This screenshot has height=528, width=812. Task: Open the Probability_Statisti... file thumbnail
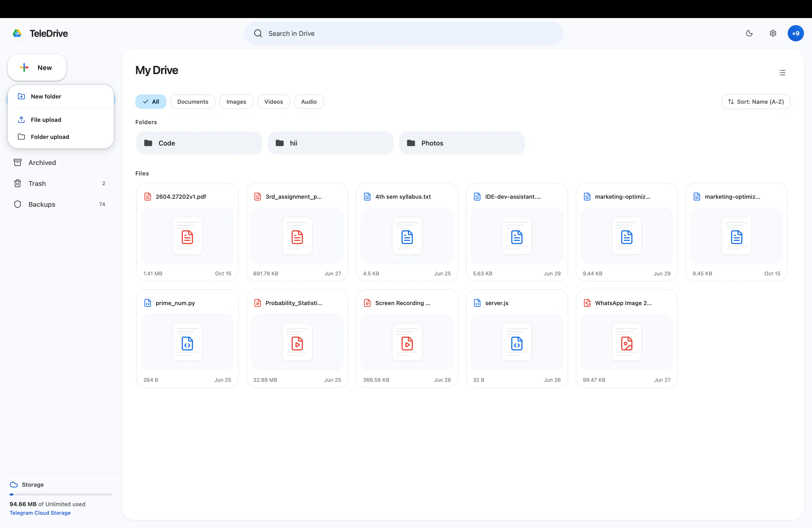click(x=297, y=342)
